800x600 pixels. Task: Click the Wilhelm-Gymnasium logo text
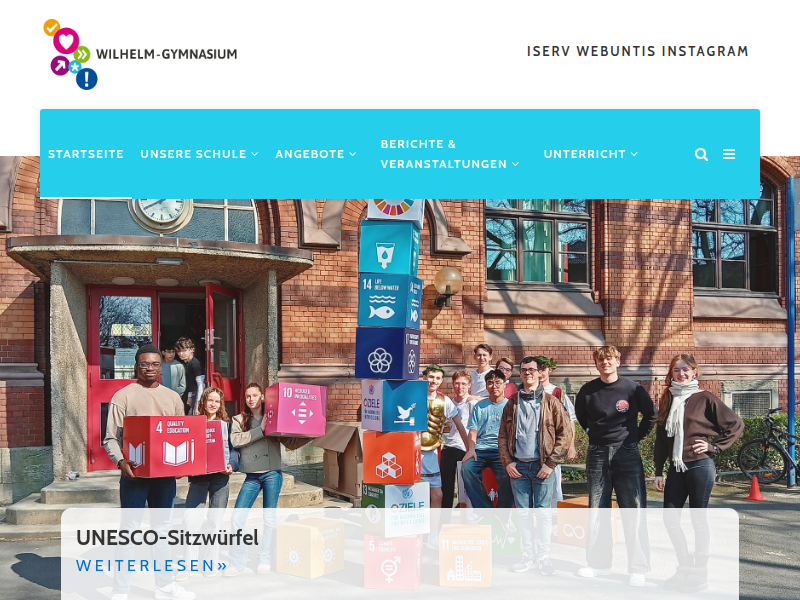[167, 54]
